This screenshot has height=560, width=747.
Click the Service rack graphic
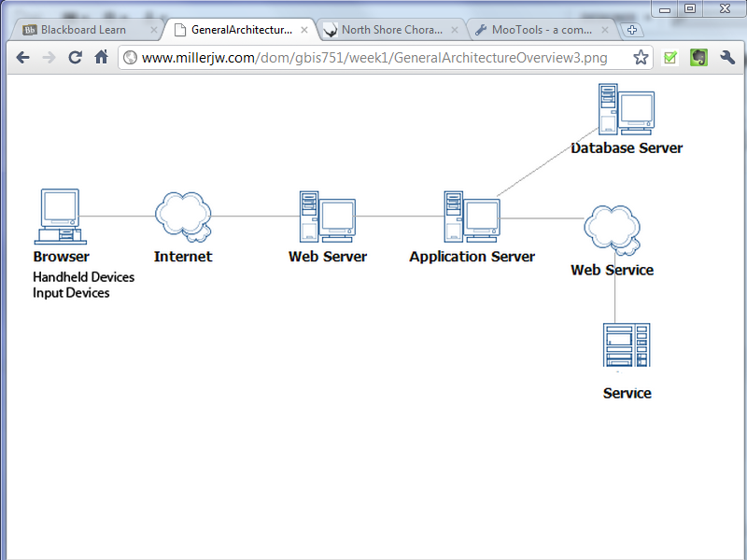point(627,345)
